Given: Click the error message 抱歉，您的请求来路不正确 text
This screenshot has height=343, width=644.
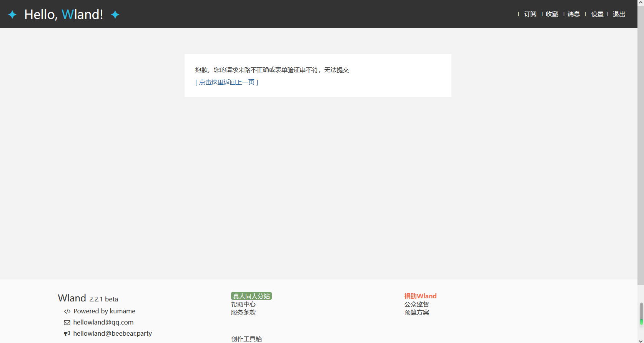Looking at the screenshot, I should [272, 70].
